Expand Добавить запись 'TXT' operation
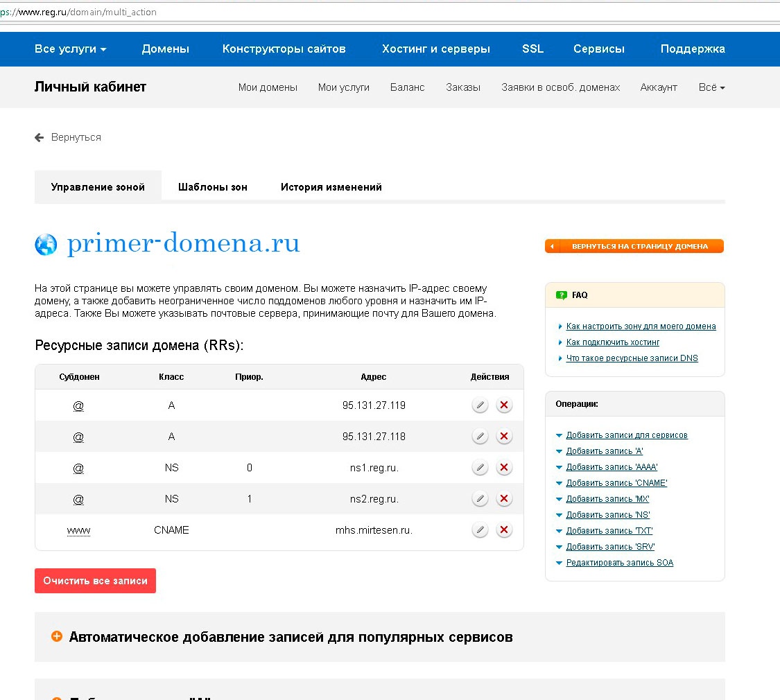The image size is (780, 700). [609, 530]
